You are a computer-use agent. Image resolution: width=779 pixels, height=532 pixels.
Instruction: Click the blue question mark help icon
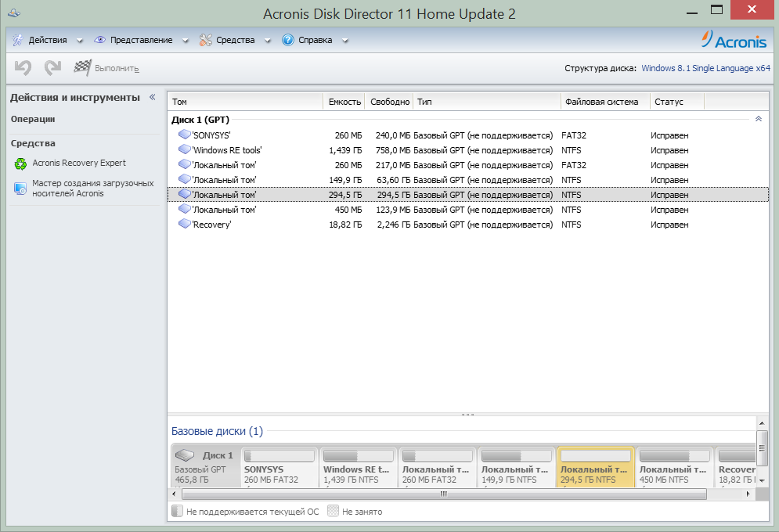pos(287,40)
